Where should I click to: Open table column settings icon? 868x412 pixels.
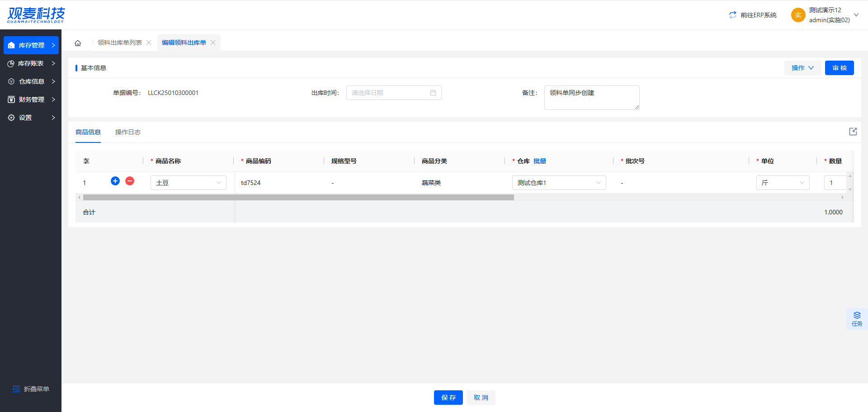coord(86,161)
